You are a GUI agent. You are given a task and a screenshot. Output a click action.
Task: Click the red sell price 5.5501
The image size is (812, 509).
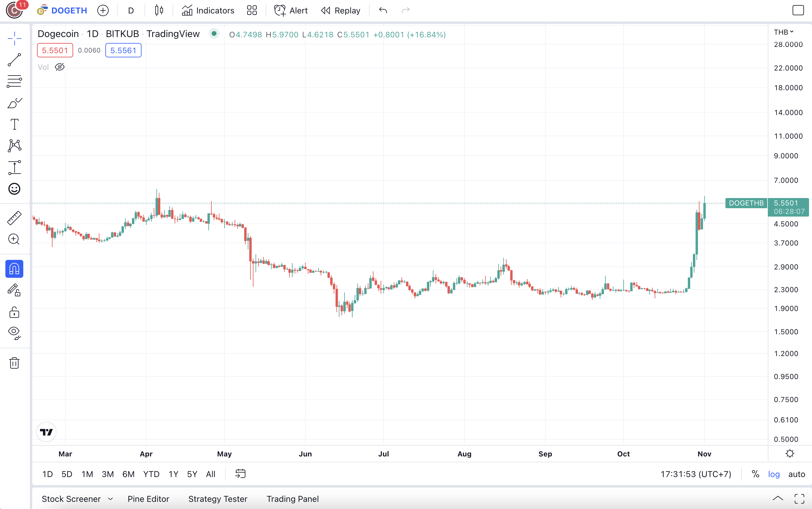pos(55,50)
